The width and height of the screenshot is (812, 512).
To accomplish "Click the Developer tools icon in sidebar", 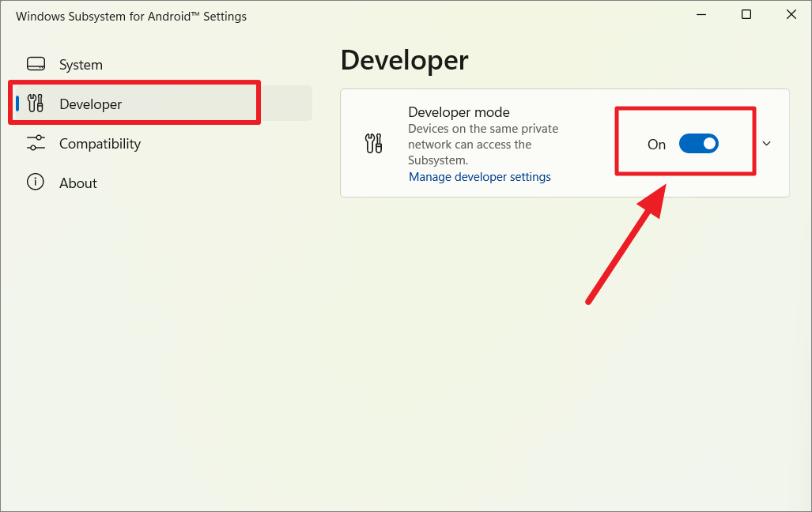I will (x=36, y=104).
